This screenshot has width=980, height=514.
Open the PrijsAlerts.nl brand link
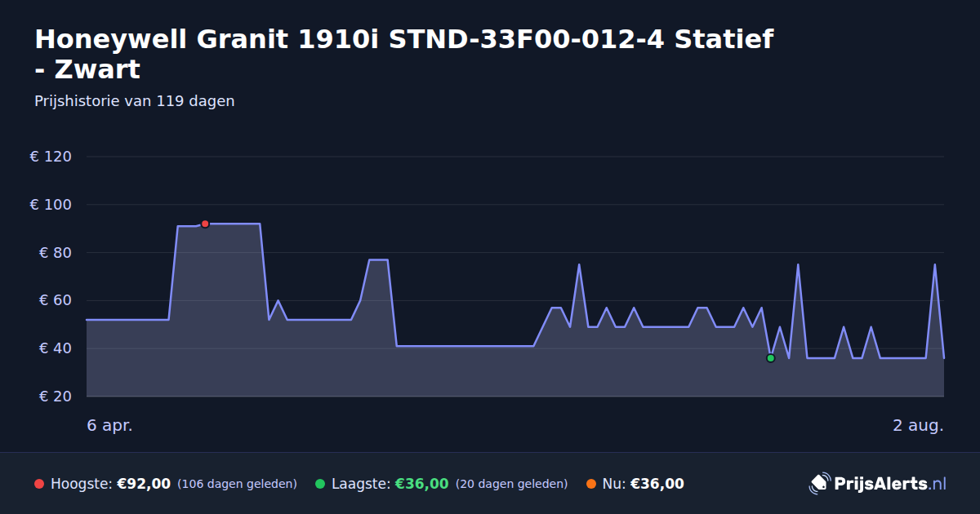pyautogui.click(x=878, y=484)
